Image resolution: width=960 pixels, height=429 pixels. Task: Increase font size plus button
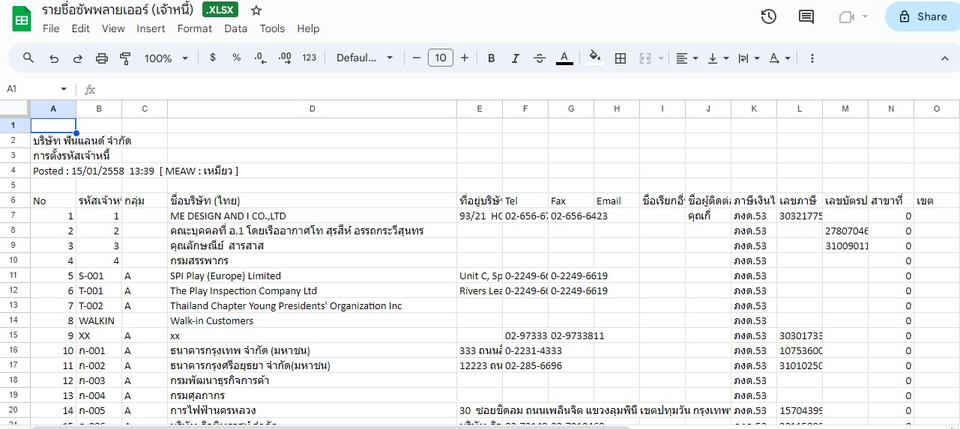(465, 58)
